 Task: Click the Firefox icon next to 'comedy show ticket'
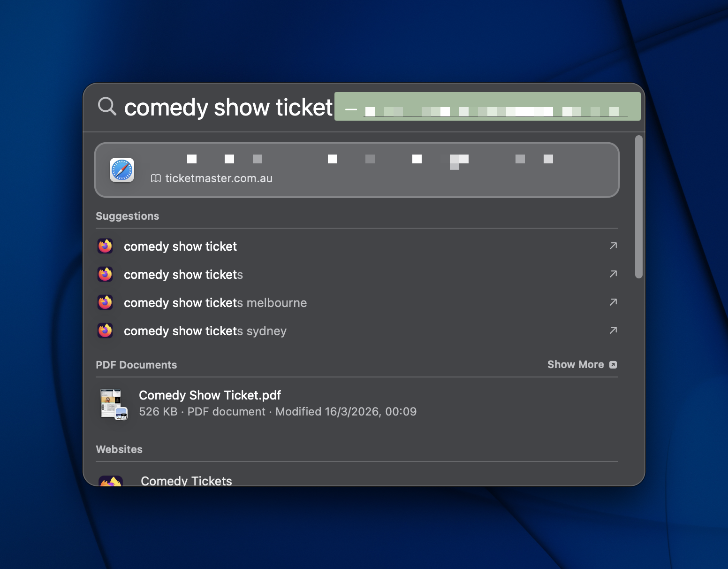click(105, 246)
